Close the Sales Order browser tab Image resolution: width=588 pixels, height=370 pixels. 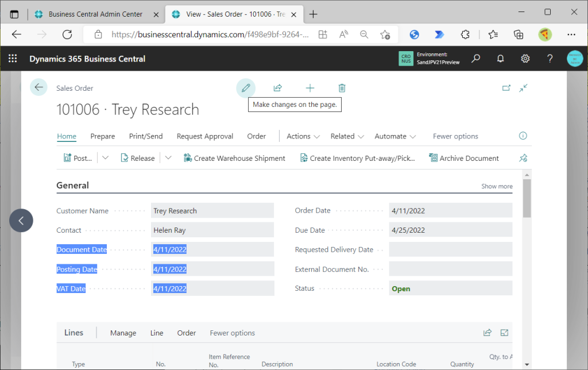pos(294,14)
